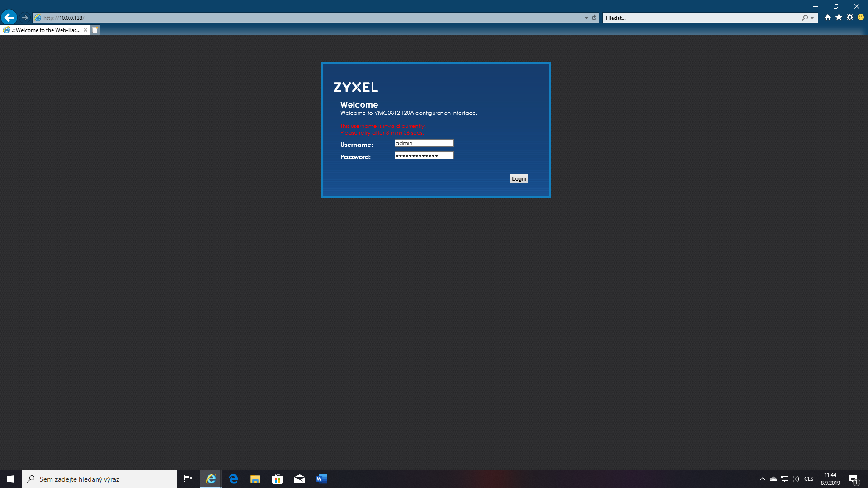Screen dimensions: 868x488
Task: Select the Welcome to the Web-Based tab
Action: (x=45, y=30)
